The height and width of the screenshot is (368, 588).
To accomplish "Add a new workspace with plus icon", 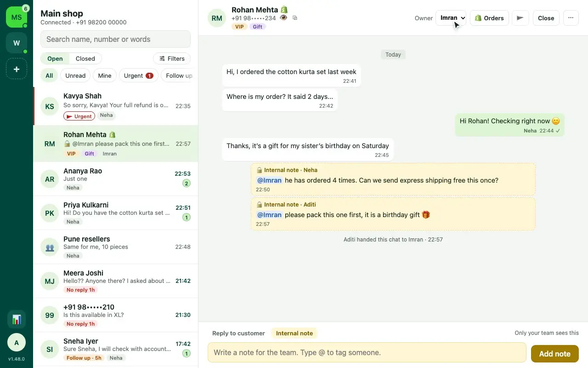I will [x=17, y=69].
